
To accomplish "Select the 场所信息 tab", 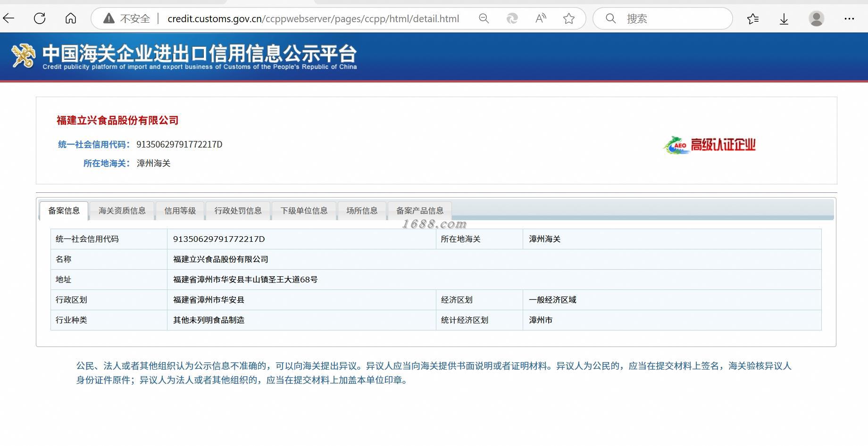I will (362, 211).
